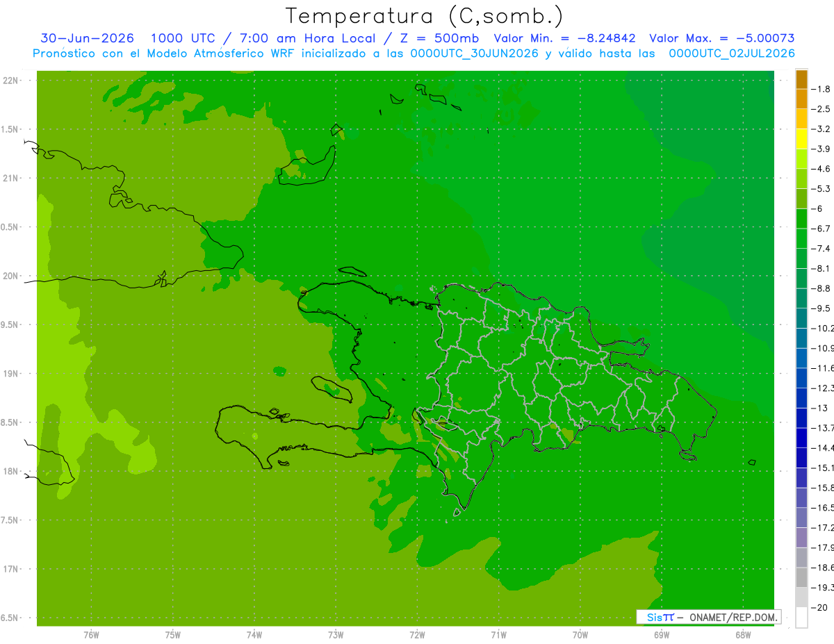Click the '75W' longitude label
834x644 pixels.
[172, 634]
